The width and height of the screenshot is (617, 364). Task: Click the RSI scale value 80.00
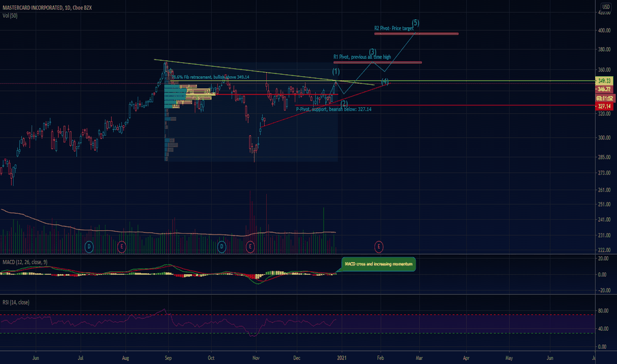pyautogui.click(x=602, y=311)
